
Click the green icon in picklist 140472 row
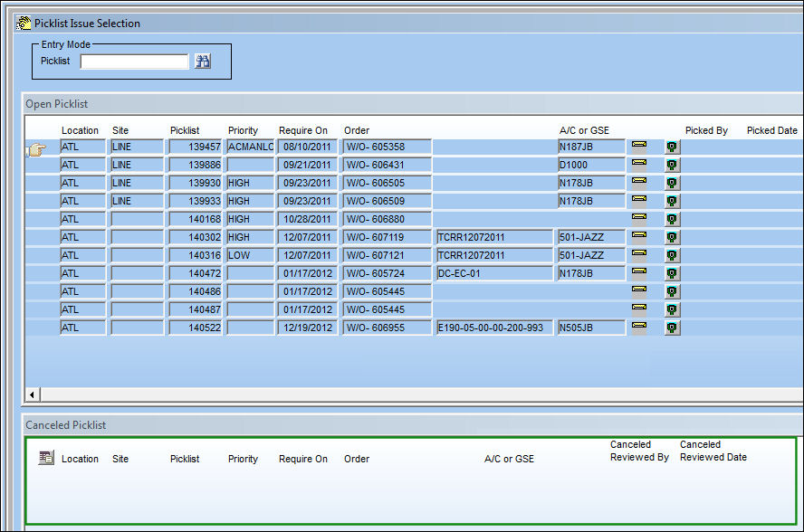click(672, 273)
